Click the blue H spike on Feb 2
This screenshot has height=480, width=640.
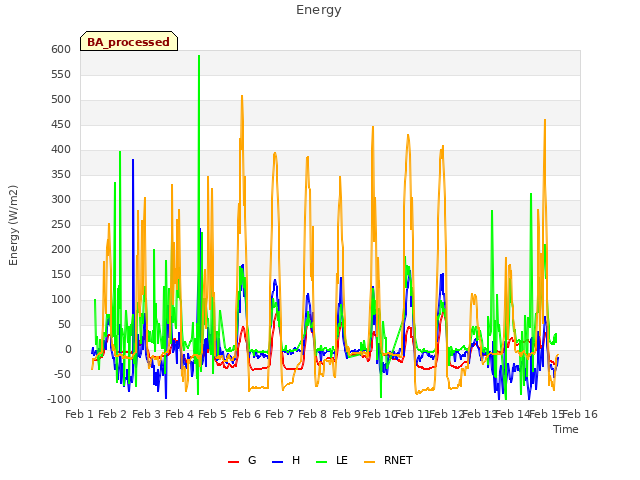click(133, 160)
